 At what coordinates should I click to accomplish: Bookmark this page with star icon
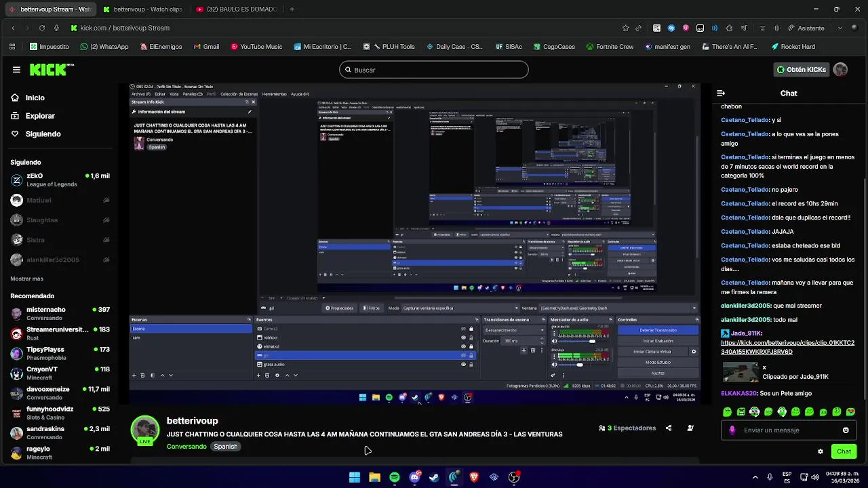625,28
